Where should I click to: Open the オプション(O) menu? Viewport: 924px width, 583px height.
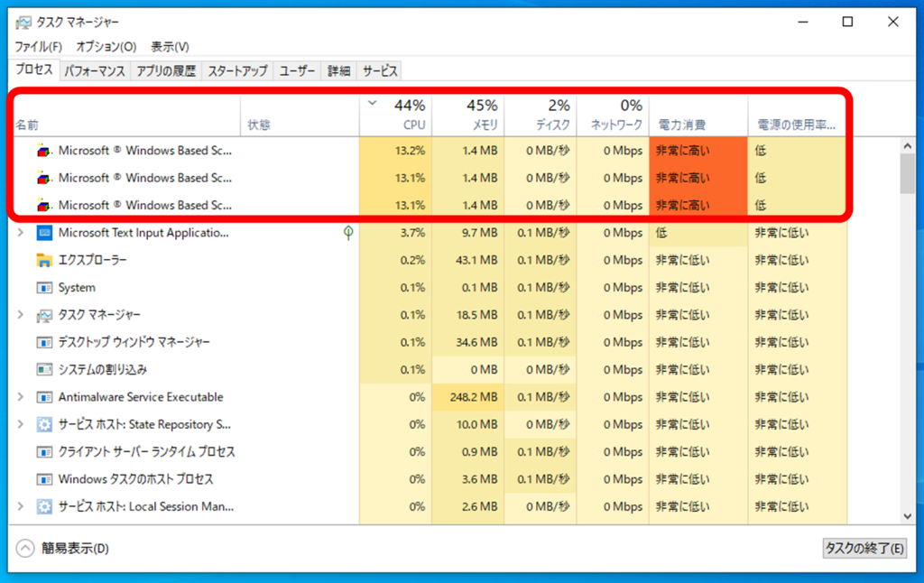coord(106,47)
